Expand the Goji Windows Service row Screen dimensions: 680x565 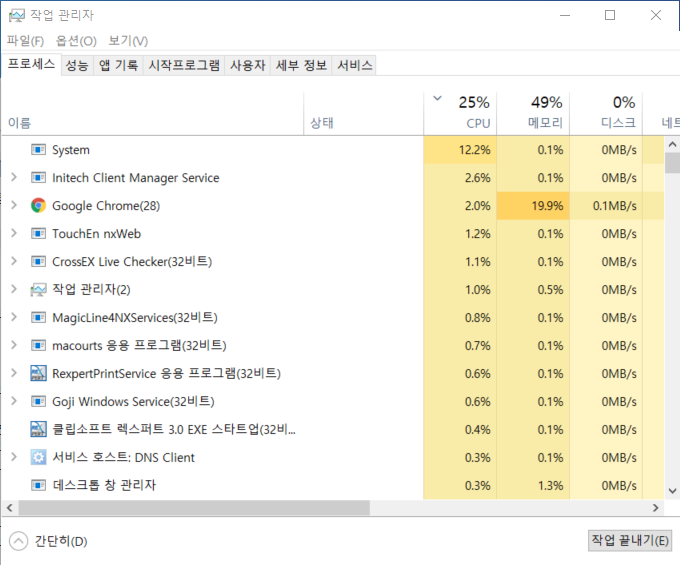(x=14, y=401)
